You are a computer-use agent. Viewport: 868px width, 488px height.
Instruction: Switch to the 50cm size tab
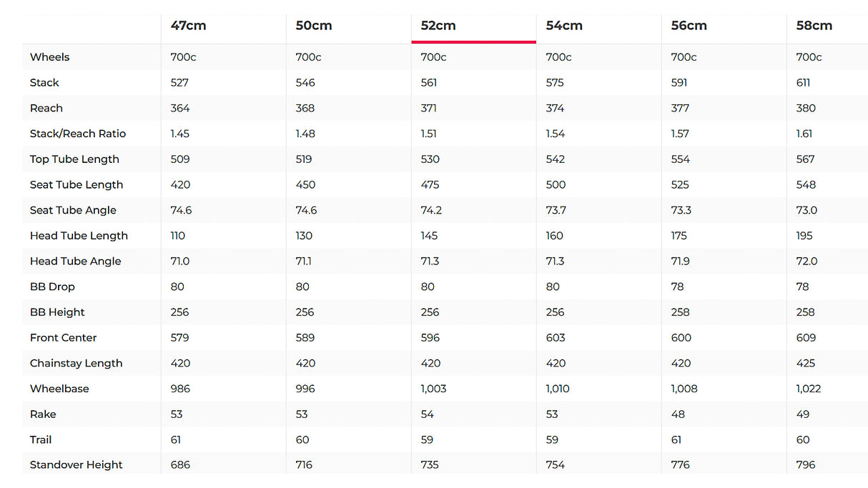click(x=313, y=26)
